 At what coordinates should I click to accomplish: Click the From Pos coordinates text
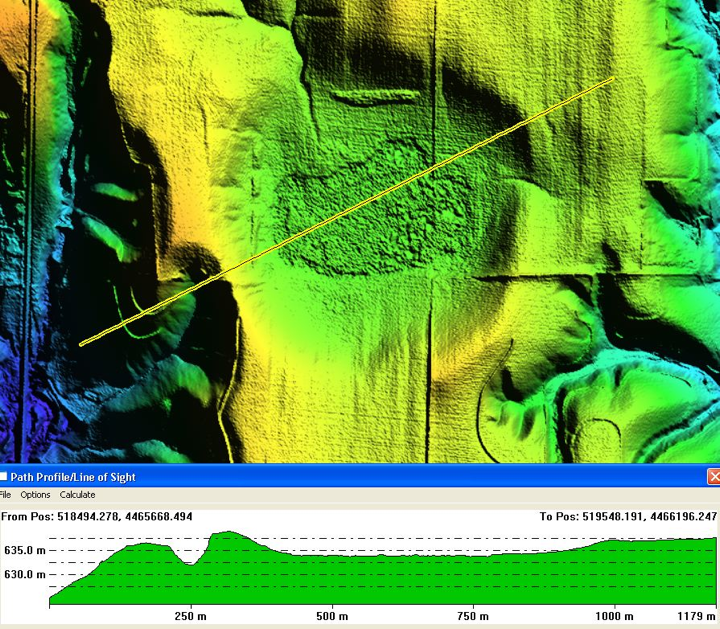tap(97, 517)
